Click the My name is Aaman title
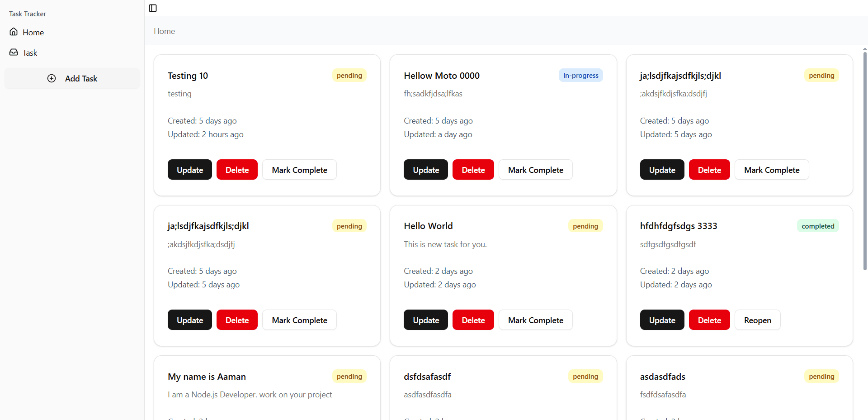 [207, 377]
